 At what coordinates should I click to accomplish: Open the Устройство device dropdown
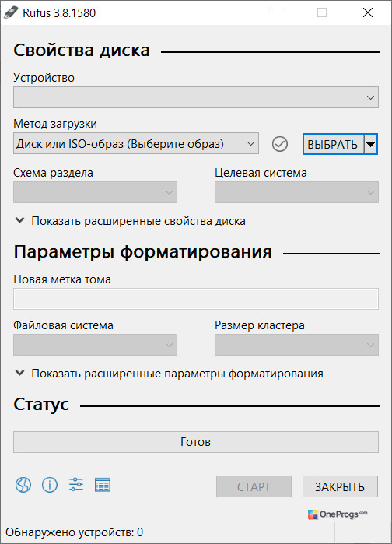pos(196,97)
